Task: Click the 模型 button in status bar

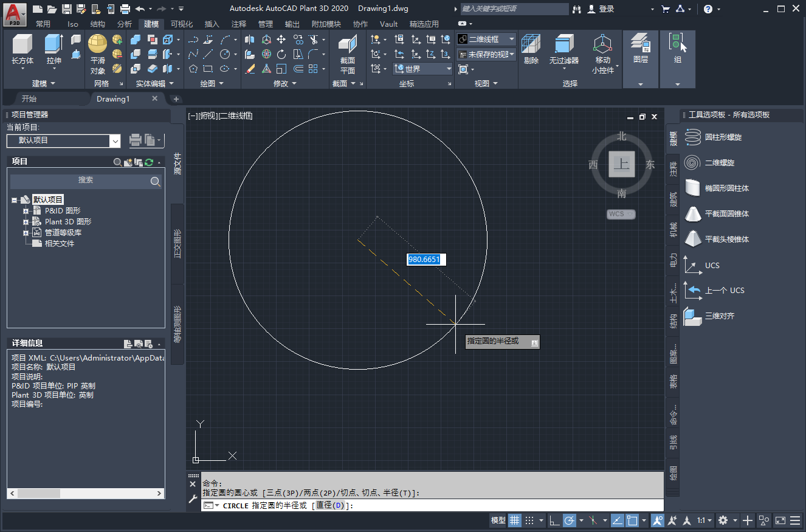Action: (x=498, y=520)
